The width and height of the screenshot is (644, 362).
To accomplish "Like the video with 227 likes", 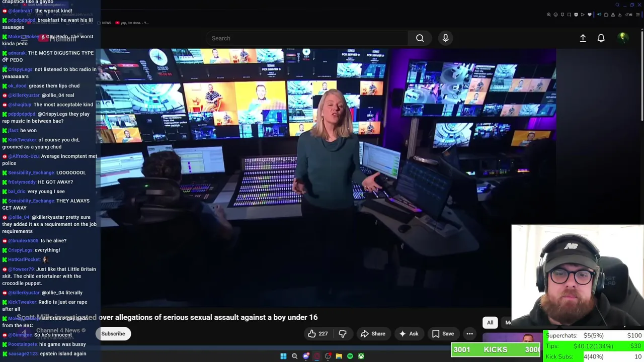I will [x=318, y=334].
